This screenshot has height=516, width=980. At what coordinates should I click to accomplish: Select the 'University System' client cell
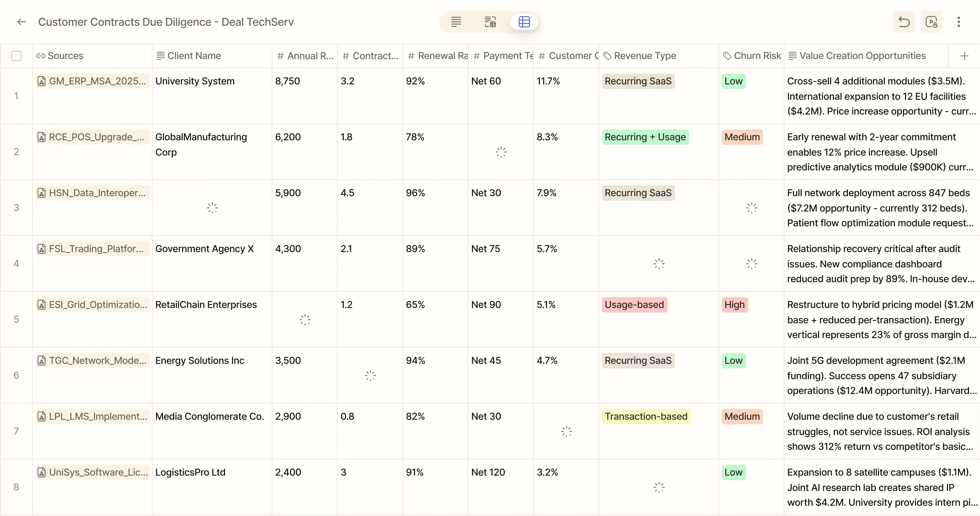point(212,96)
